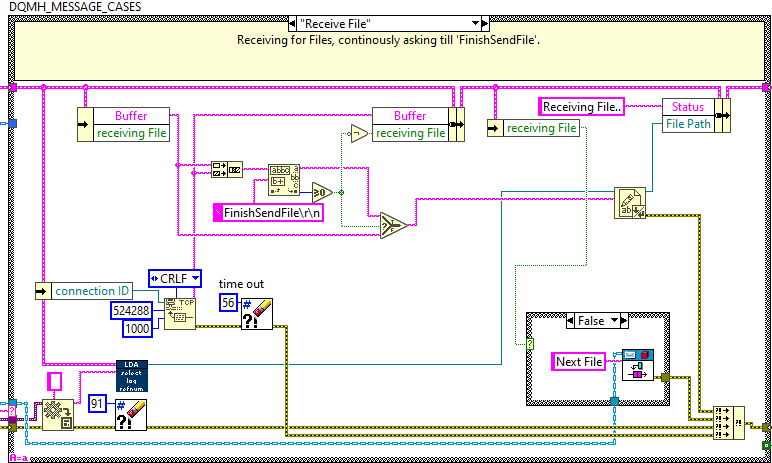Click the Not boolean inverter node

[x=359, y=133]
